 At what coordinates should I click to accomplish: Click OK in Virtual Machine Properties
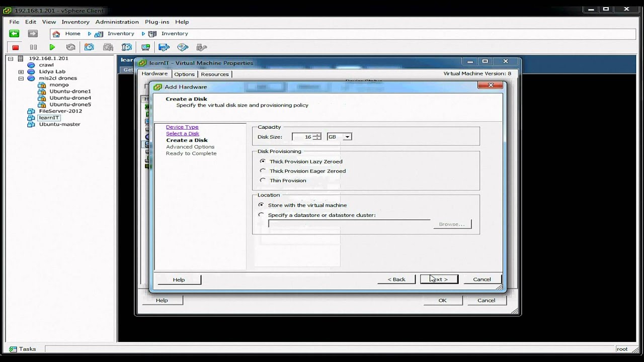pyautogui.click(x=442, y=300)
